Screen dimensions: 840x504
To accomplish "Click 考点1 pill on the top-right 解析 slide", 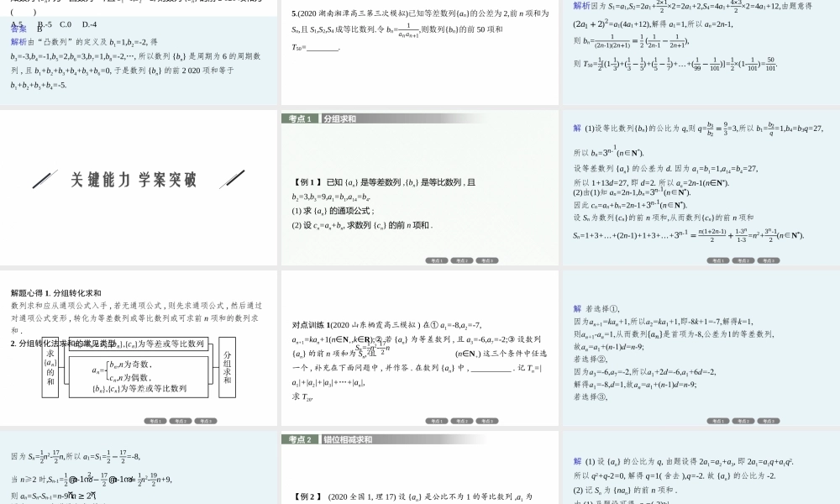I will pos(718,260).
